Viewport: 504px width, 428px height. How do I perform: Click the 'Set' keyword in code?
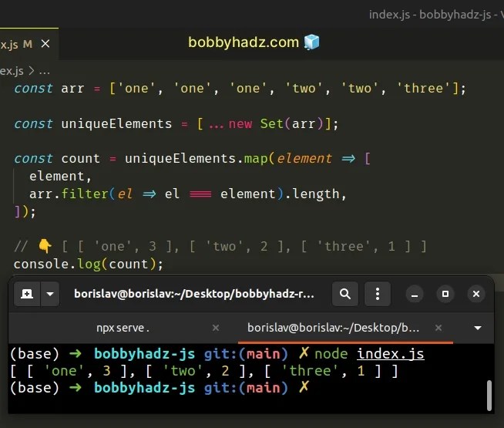click(x=271, y=124)
